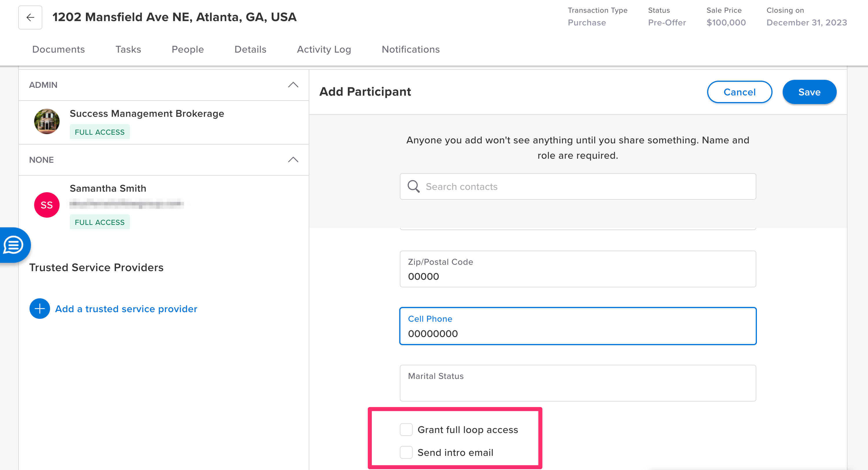The width and height of the screenshot is (868, 470).
Task: Click the magnifier icon in search contacts
Action: [413, 186]
